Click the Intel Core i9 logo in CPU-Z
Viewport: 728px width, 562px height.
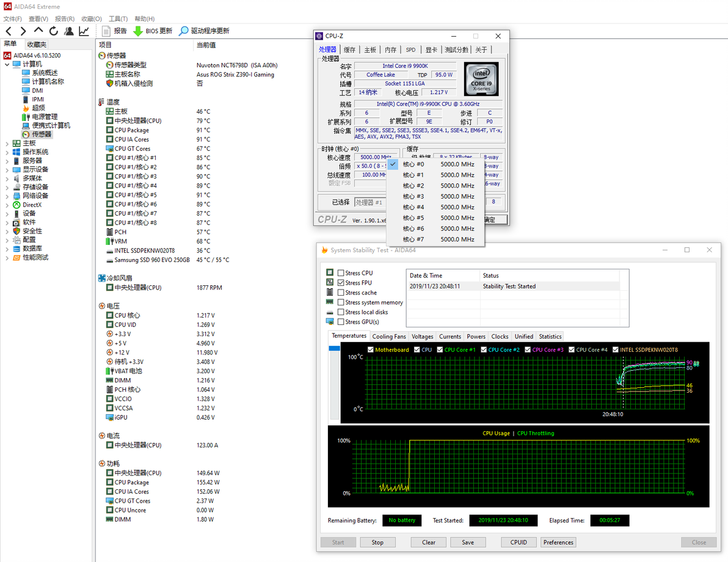pos(481,79)
